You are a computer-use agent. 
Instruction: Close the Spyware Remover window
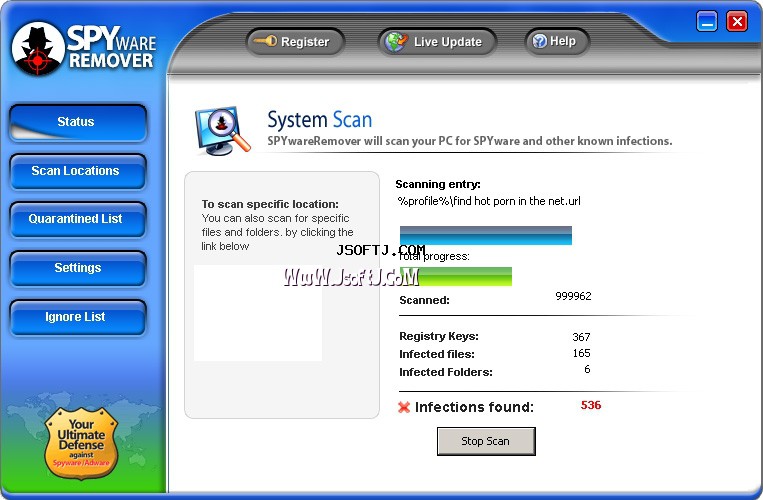(737, 22)
